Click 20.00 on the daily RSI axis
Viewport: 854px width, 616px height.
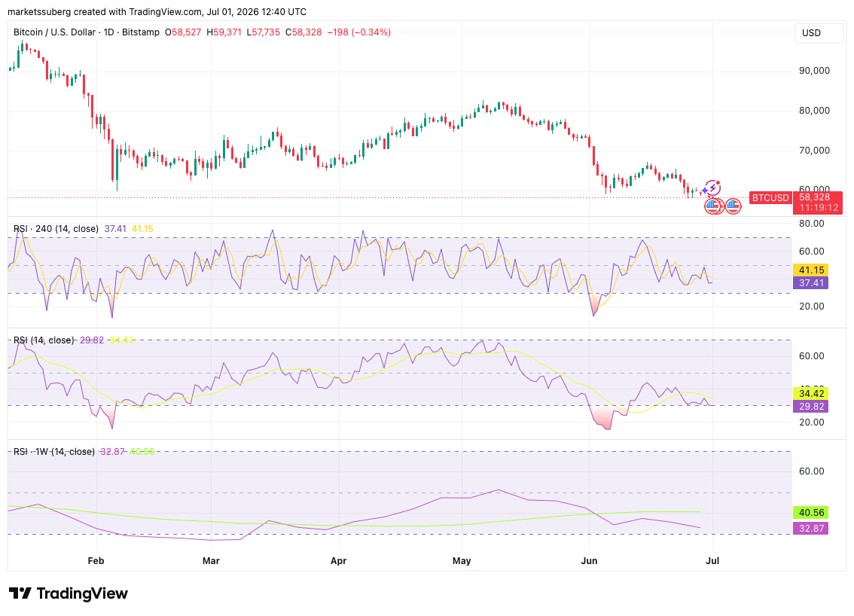(x=812, y=422)
